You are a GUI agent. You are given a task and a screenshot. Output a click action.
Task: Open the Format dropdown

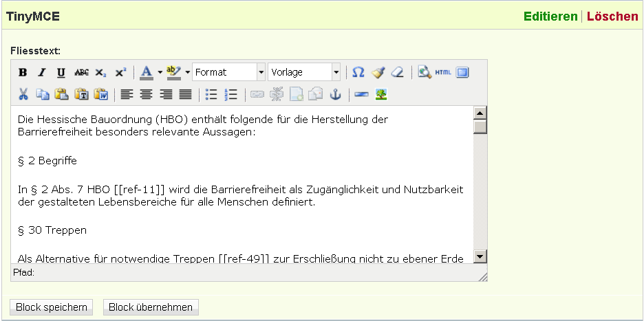pos(228,72)
